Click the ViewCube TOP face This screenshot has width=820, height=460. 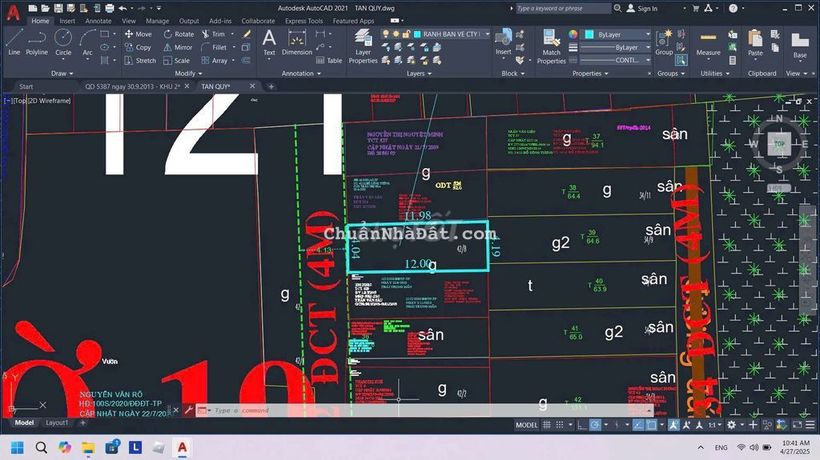tap(778, 143)
